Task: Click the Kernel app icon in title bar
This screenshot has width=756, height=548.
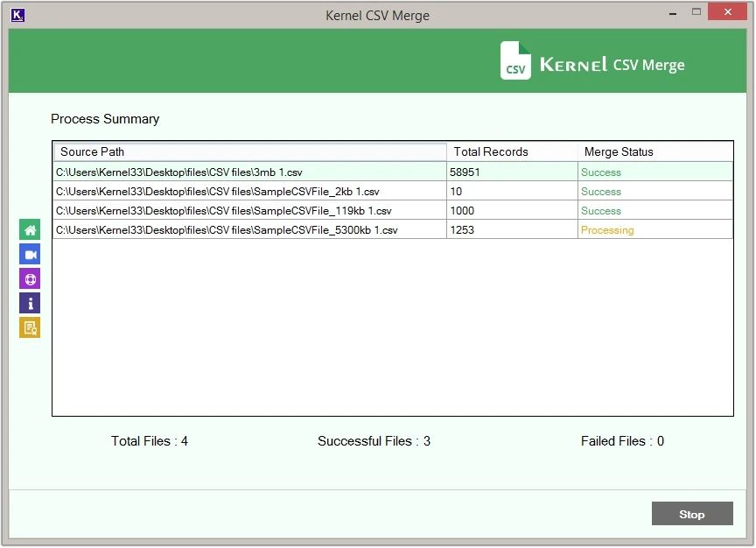Action: (17, 16)
